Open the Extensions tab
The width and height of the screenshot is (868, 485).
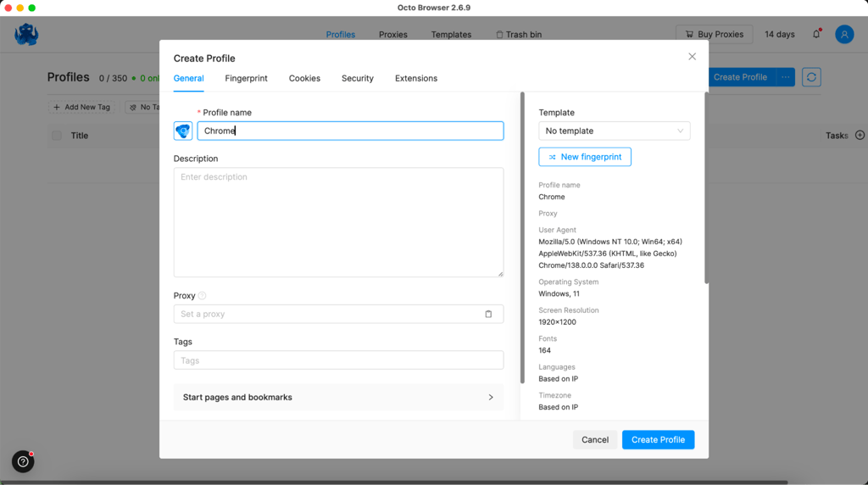(x=416, y=78)
